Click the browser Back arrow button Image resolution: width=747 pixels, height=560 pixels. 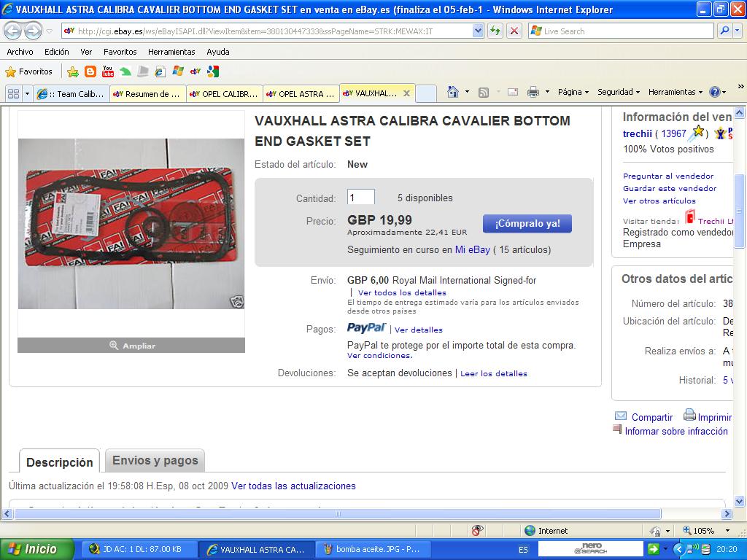point(13,31)
